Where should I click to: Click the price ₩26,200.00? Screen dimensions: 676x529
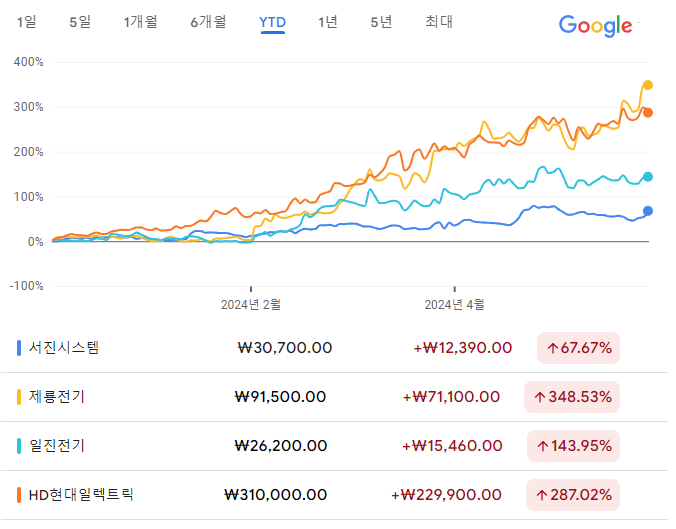281,446
